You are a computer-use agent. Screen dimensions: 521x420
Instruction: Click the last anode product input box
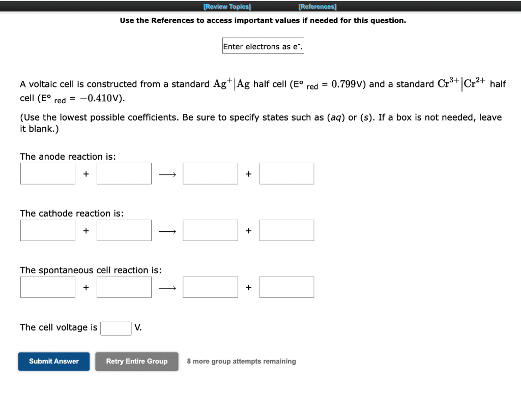286,173
